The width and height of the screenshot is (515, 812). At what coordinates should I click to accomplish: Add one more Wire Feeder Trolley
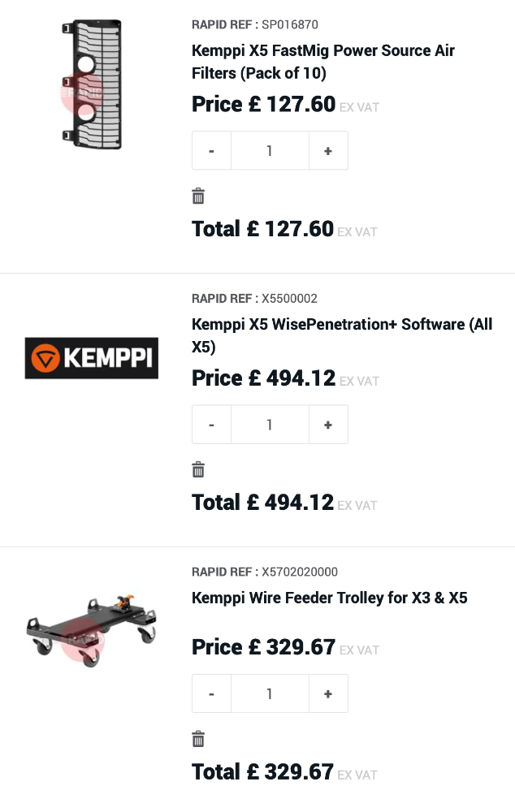tap(328, 694)
